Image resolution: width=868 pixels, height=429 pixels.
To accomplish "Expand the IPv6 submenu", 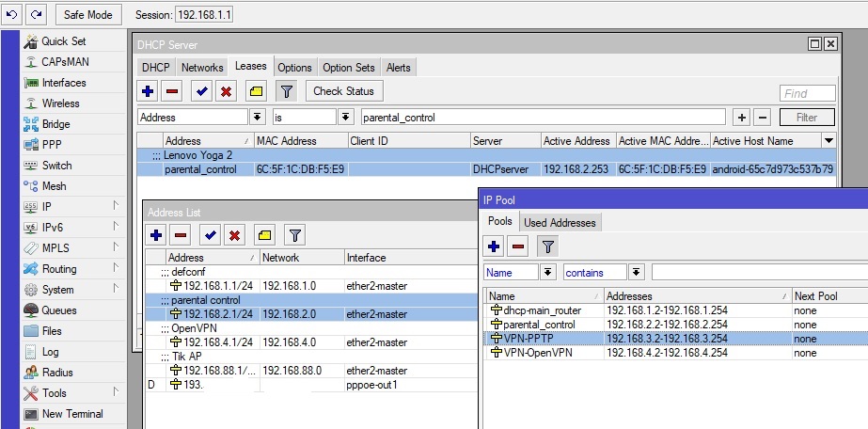I will click(72, 228).
